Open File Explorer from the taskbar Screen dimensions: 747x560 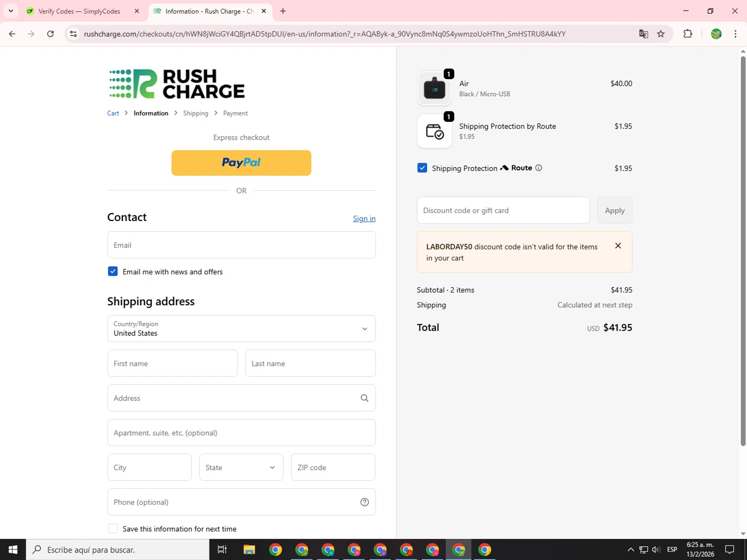tap(249, 550)
